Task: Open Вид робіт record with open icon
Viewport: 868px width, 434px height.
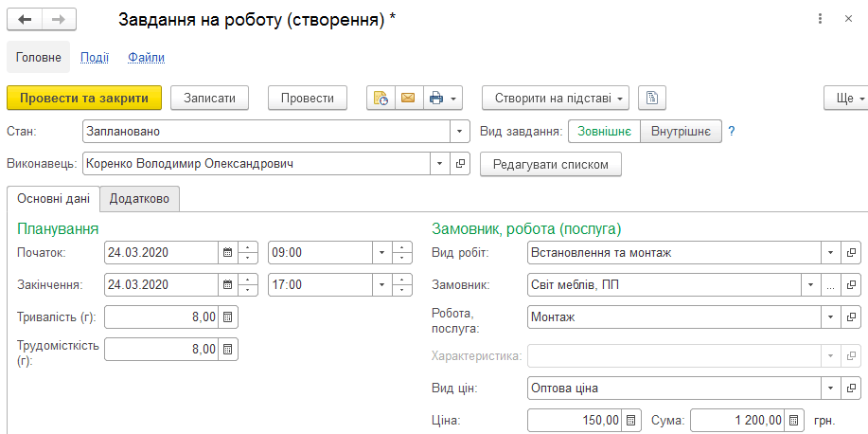Action: coord(851,253)
